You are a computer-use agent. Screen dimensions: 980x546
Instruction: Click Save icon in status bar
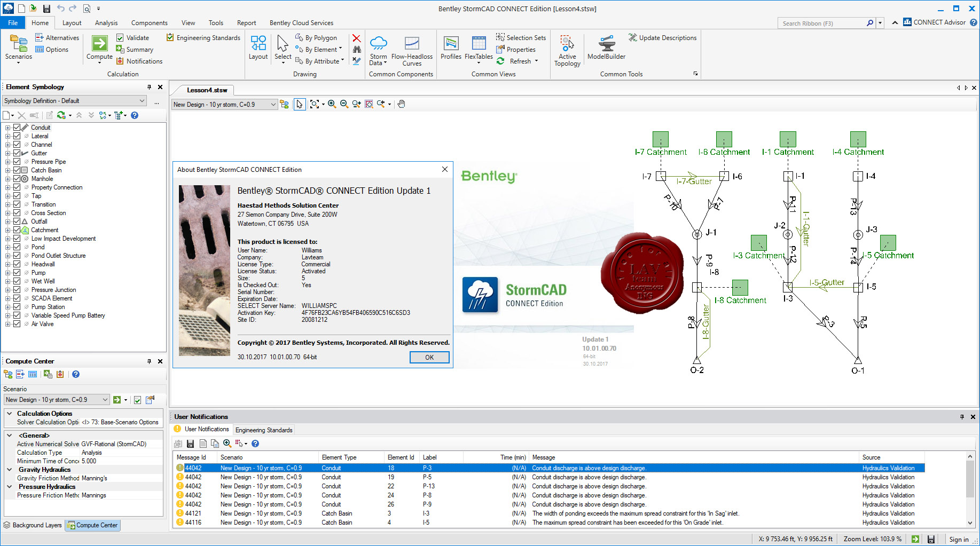(931, 539)
